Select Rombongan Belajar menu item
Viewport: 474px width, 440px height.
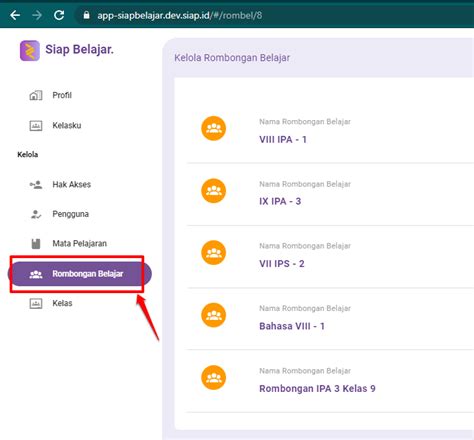coord(80,274)
